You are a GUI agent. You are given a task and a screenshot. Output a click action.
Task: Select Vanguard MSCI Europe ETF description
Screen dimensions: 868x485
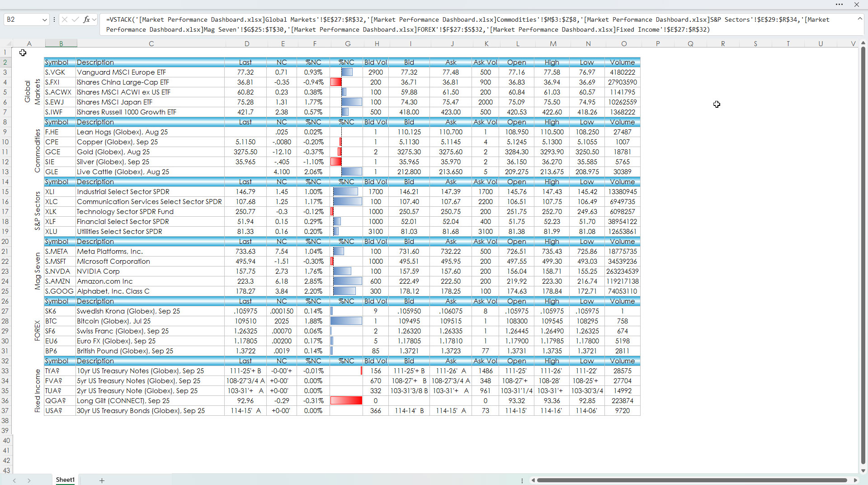pyautogui.click(x=150, y=72)
